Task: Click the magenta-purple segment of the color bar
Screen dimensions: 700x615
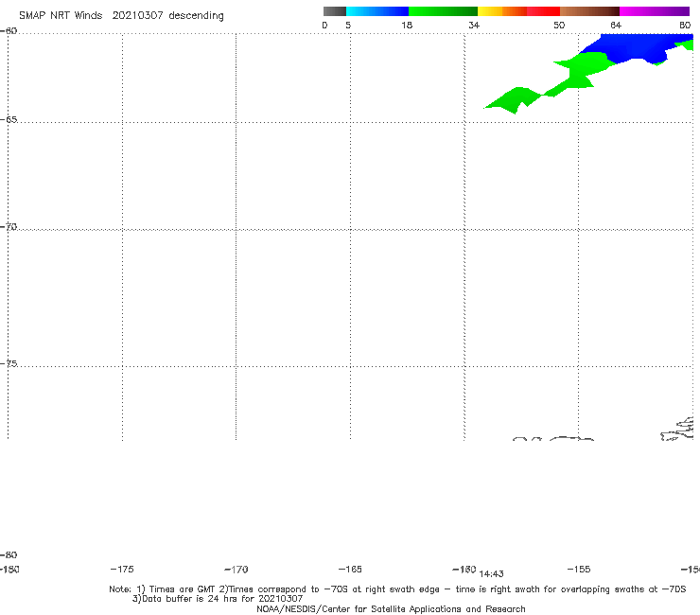Action: (655, 11)
